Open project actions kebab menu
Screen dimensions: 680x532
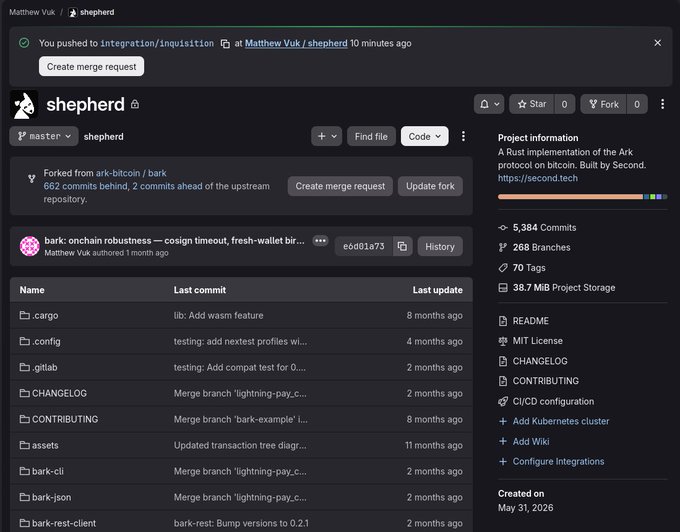(662, 104)
